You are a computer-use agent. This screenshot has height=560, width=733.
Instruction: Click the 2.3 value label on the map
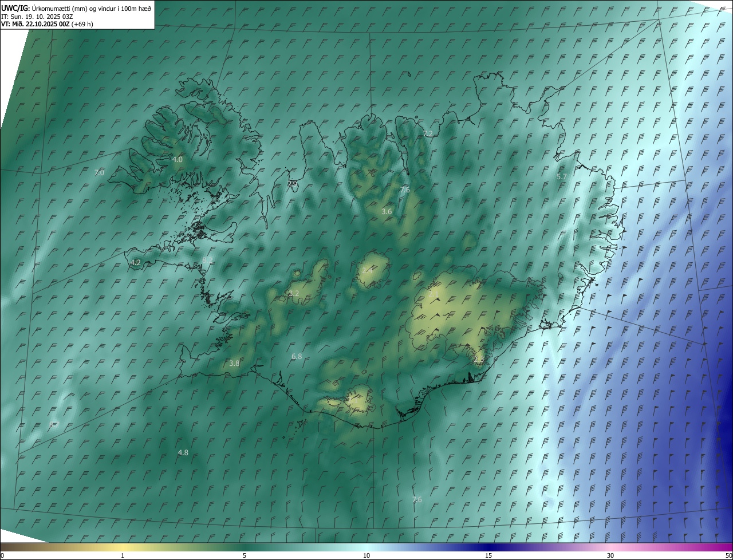pos(479,359)
